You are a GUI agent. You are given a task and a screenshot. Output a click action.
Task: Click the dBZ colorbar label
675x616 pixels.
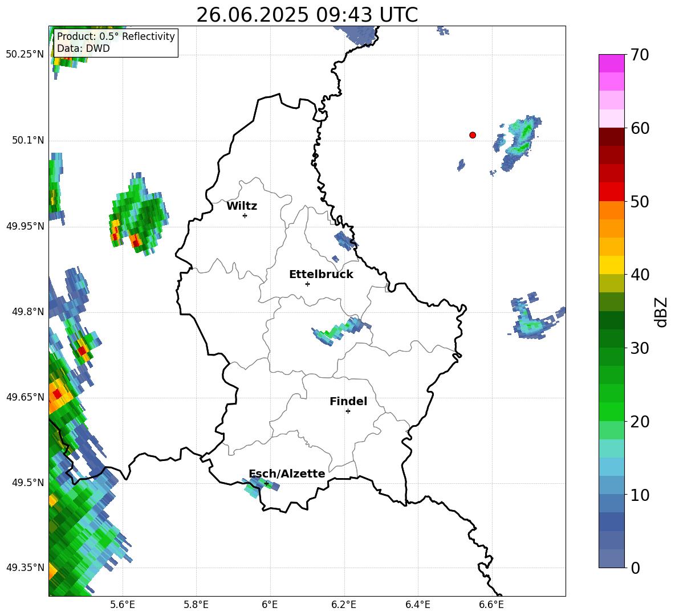pyautogui.click(x=662, y=312)
